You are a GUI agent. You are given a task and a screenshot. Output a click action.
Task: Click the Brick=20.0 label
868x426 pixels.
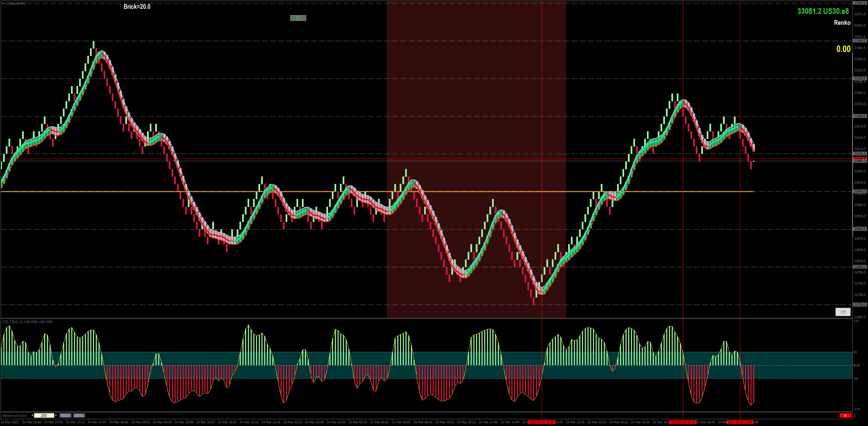coord(137,7)
